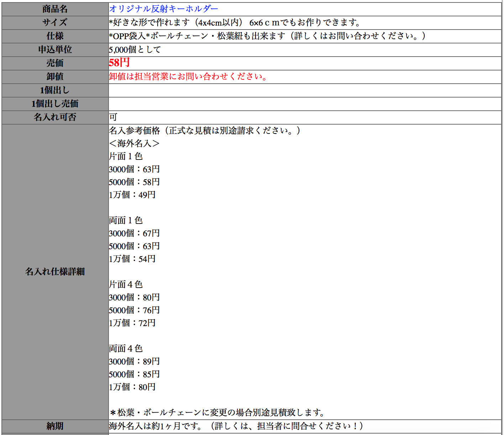Select the 卸値 row label

[x=55, y=77]
